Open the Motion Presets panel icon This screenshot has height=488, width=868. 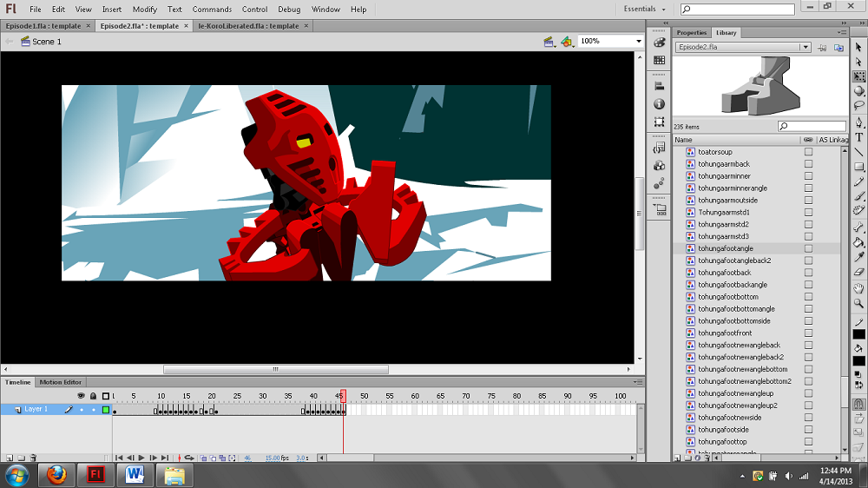click(x=659, y=184)
